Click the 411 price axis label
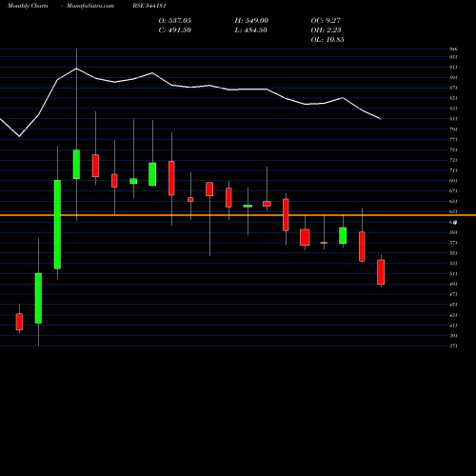Image resolution: width=476 pixels, height=476 pixels. pyautogui.click(x=453, y=326)
